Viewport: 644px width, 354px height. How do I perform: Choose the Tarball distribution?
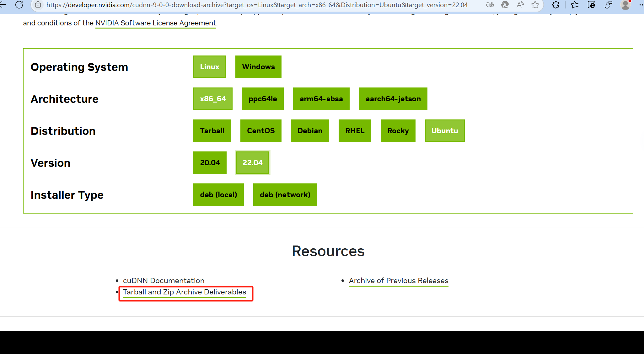click(212, 131)
